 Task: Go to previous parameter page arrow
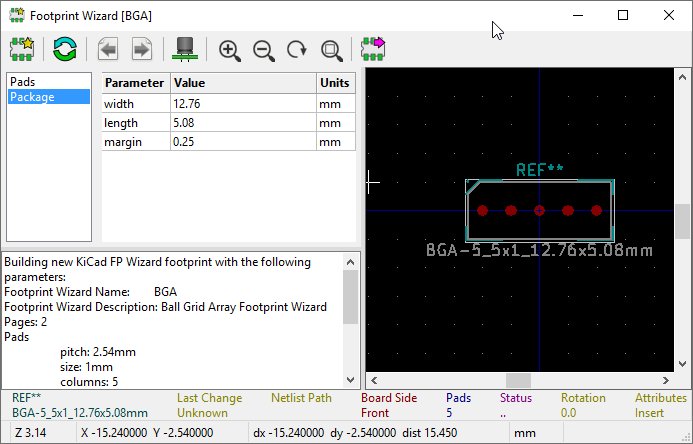[108, 49]
